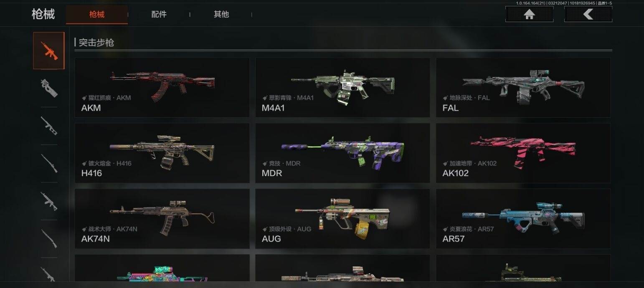This screenshot has height=288, width=644.
Task: Open the 枪械 tab
Action: tap(97, 15)
